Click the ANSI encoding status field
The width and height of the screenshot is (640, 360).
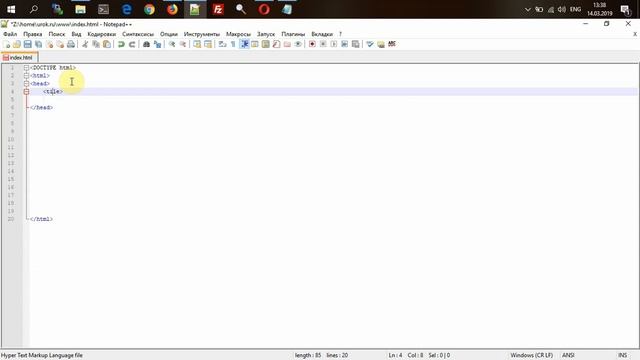click(x=568, y=356)
